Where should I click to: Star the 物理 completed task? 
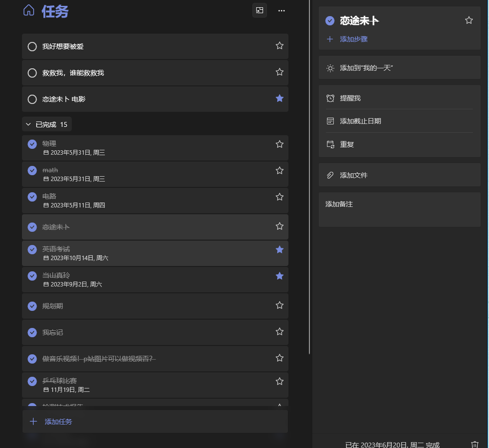pos(280,144)
